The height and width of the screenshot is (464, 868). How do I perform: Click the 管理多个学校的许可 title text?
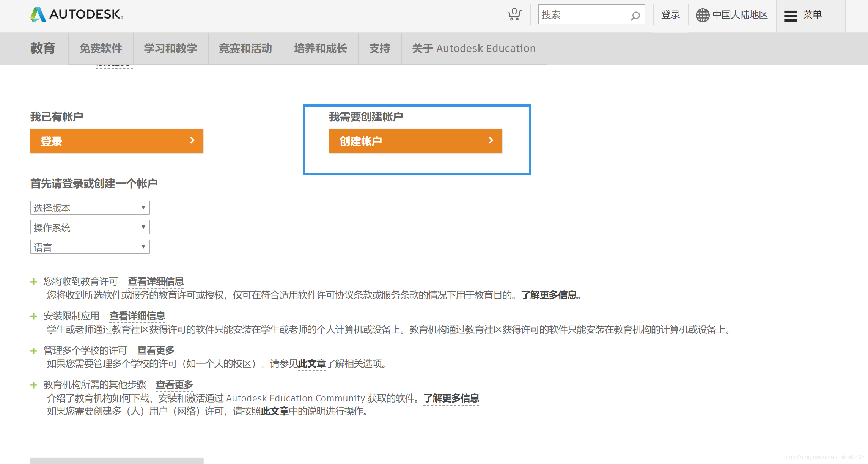85,351
